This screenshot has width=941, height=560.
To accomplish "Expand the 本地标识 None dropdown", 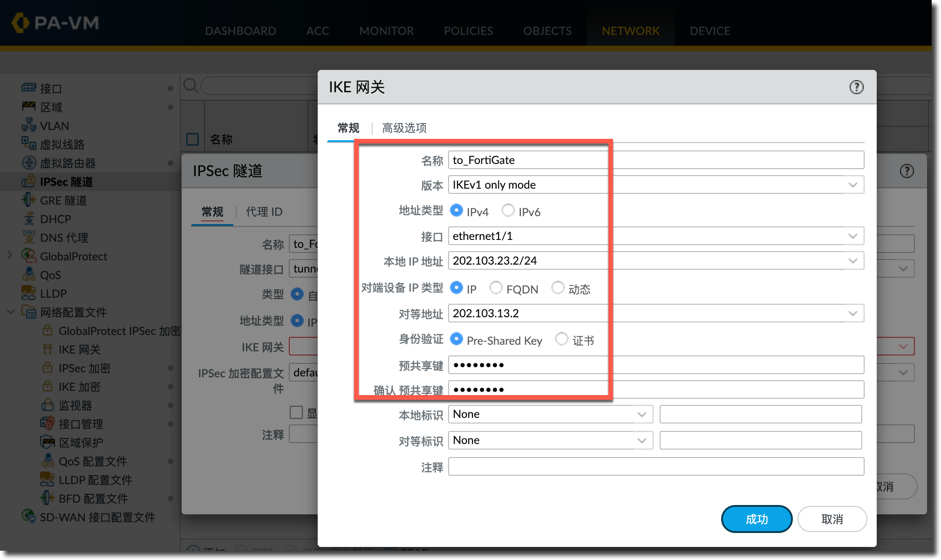I will (x=641, y=414).
